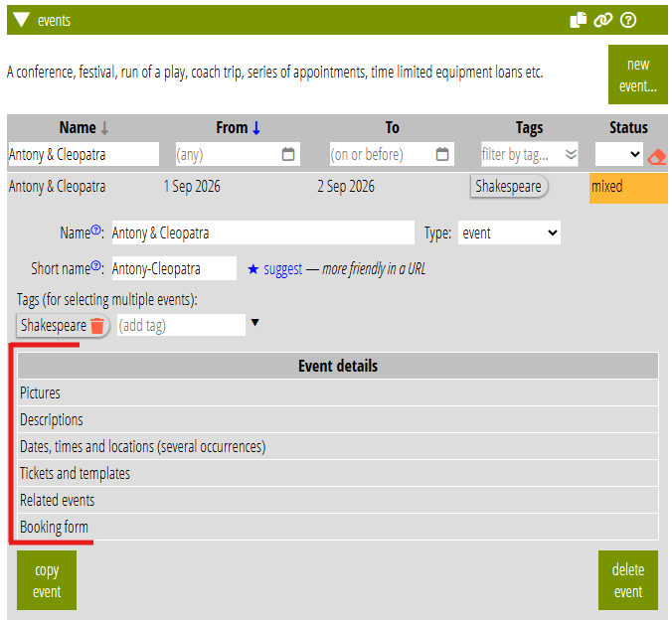Viewport: 672px width, 623px height.
Task: Open help icon next to Short name label
Action: pos(96,265)
